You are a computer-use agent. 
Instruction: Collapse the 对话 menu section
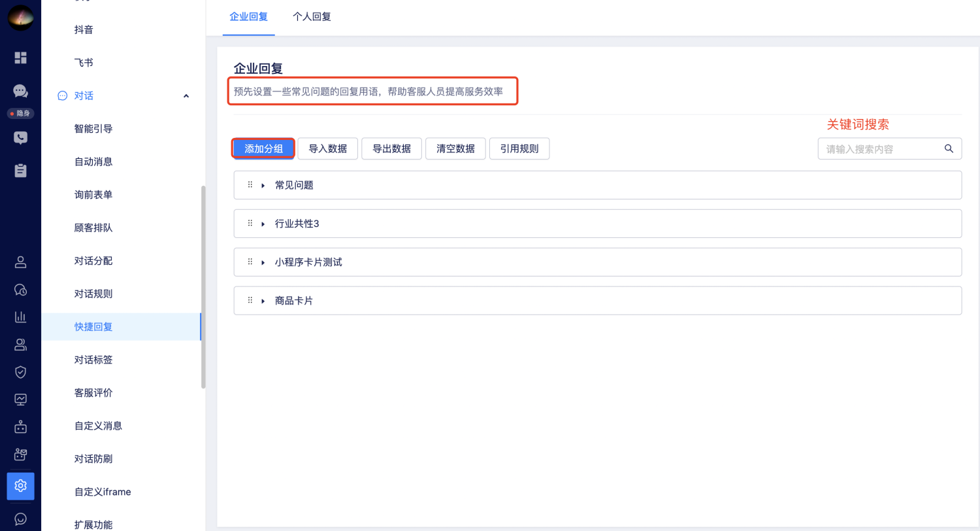coord(186,96)
